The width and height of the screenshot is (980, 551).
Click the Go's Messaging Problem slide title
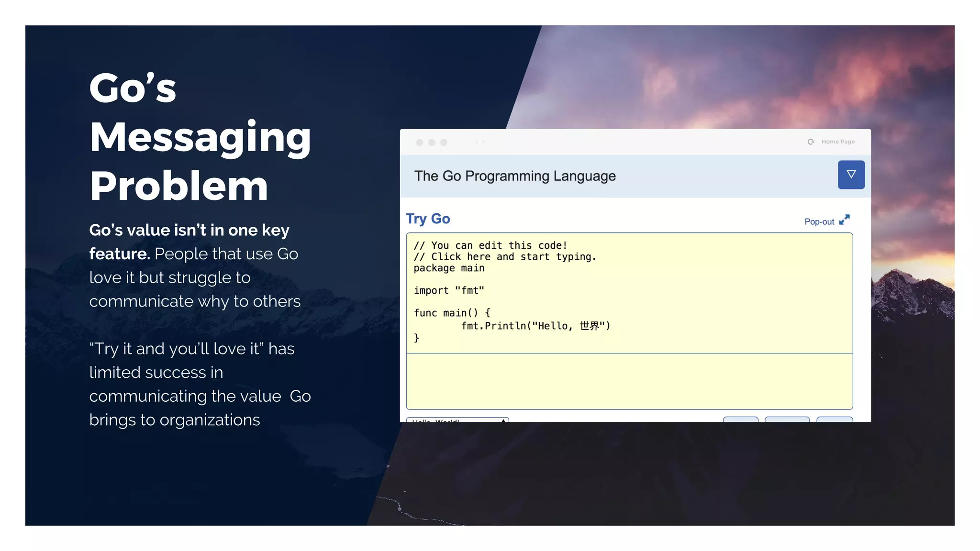tap(200, 137)
